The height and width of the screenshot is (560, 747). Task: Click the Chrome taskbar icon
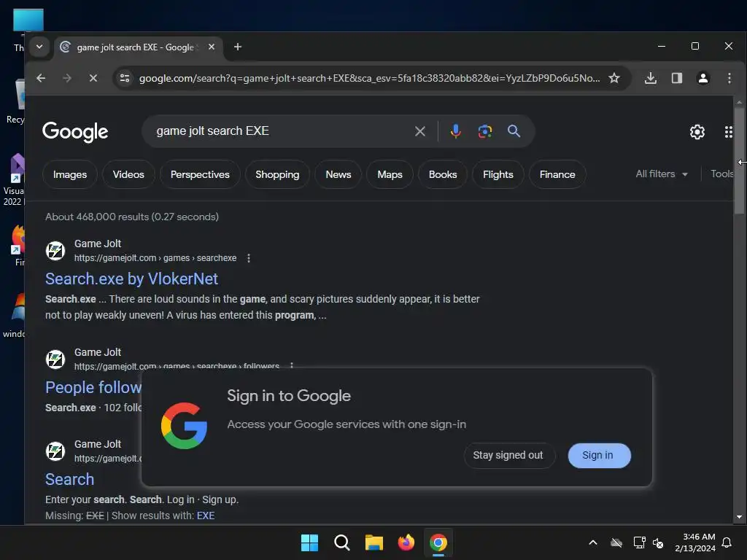pyautogui.click(x=438, y=542)
